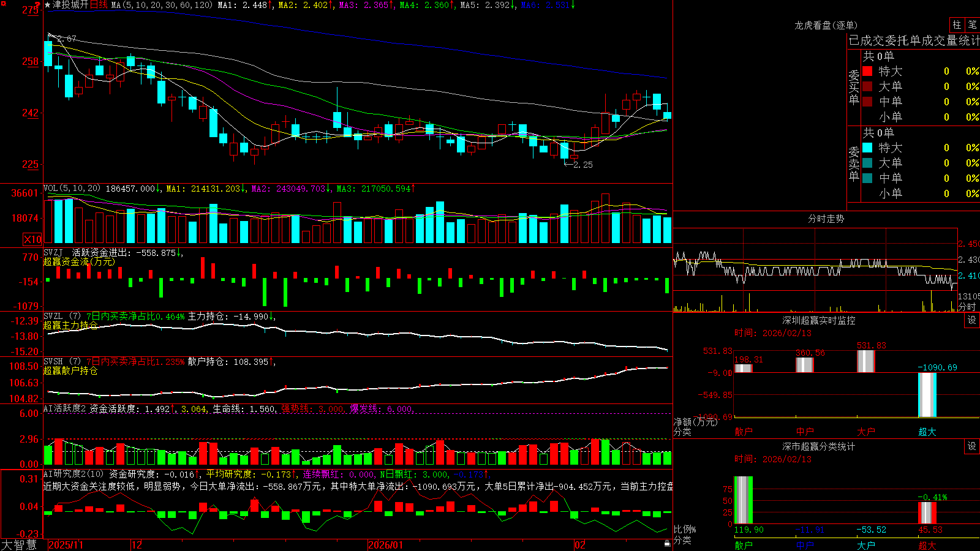Viewport: 980px width, 551px height.
Task: Click the 超赢主力持仓 label
Action: [x=70, y=325]
